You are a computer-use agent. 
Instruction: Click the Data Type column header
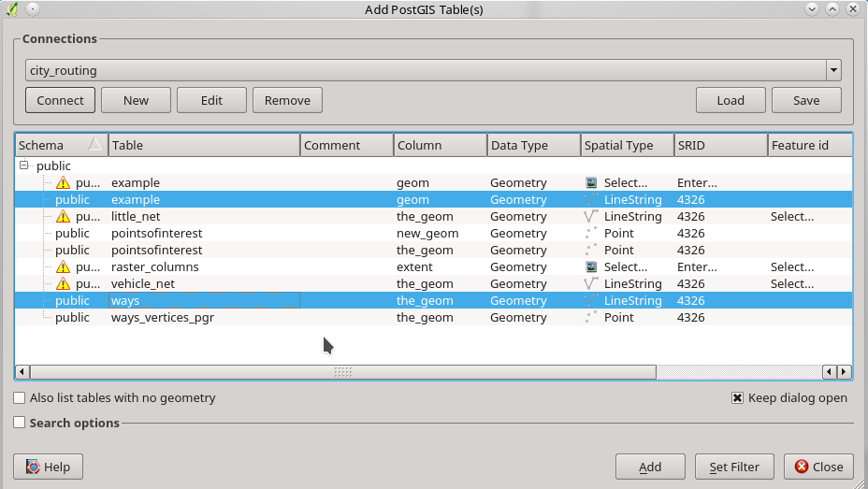tap(534, 145)
